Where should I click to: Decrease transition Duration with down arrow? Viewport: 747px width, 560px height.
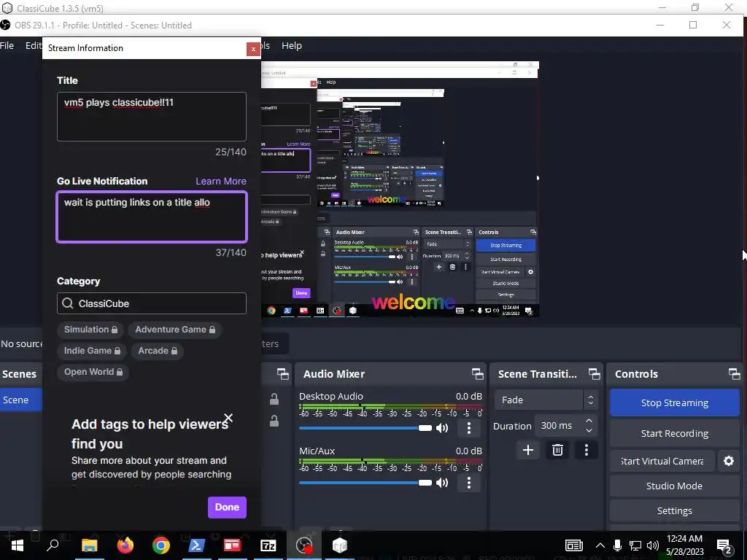[x=589, y=430]
